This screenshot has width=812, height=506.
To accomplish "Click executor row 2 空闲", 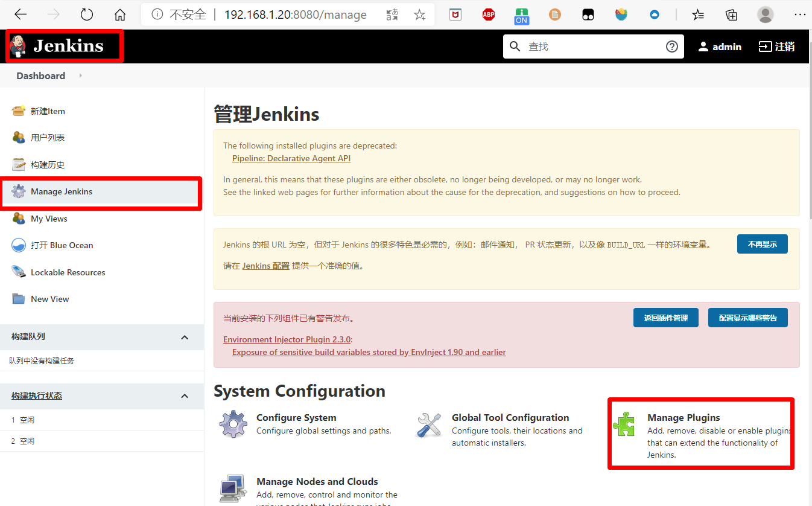I will pyautogui.click(x=102, y=441).
